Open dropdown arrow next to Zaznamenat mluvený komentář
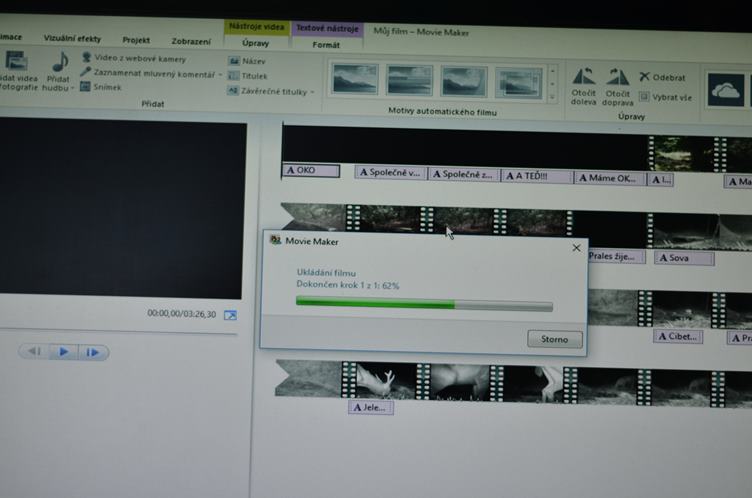The width and height of the screenshot is (752, 498). (220, 75)
